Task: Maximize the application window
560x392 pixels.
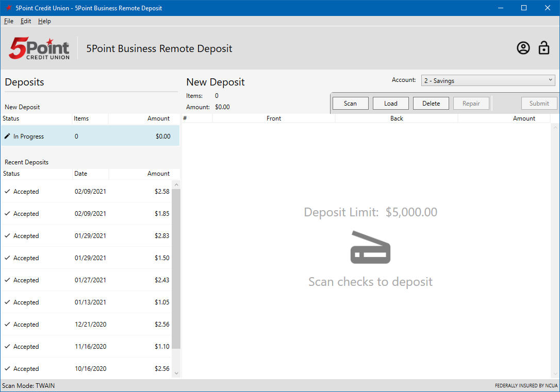Action: [x=523, y=8]
